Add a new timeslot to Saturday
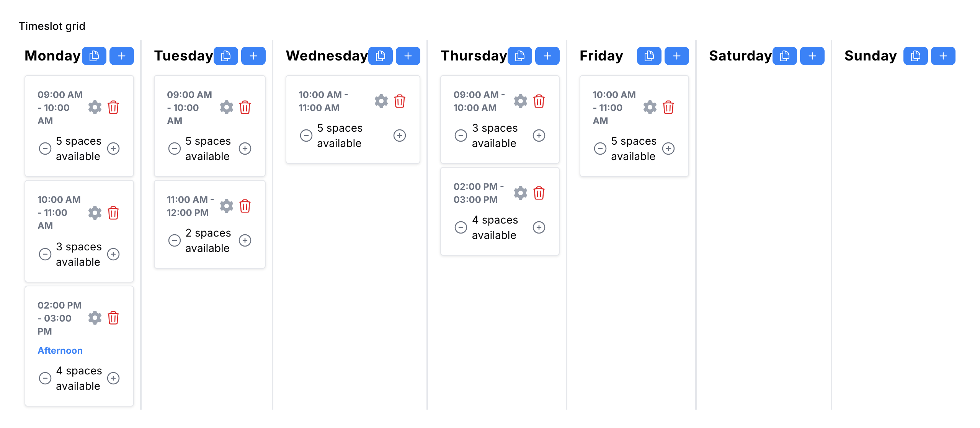Viewport: 980px width, 428px height. [x=812, y=56]
